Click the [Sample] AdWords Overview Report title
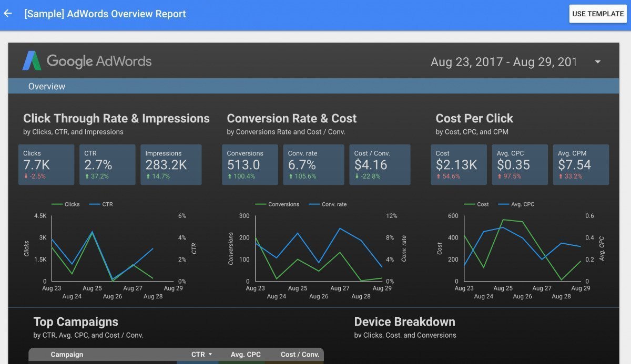This screenshot has height=364, width=631. [105, 14]
